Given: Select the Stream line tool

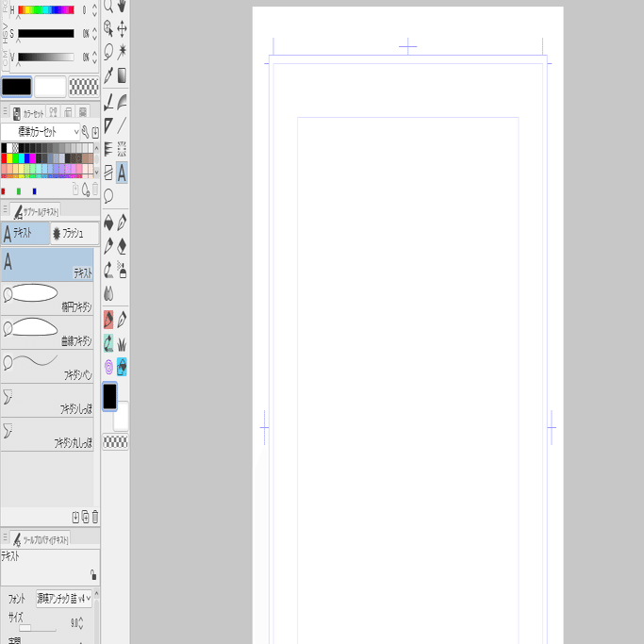Looking at the screenshot, I should click(108, 149).
